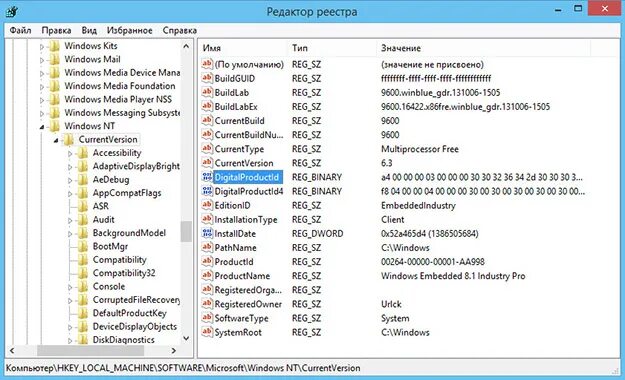
Task: Click the value '9600.winblue_gdr.131006-1505'
Action: click(x=440, y=93)
